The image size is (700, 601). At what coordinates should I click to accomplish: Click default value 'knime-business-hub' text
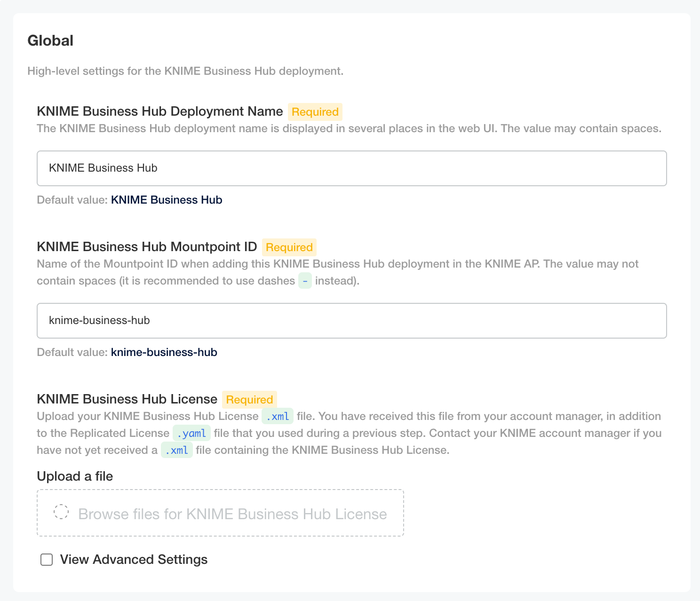point(164,352)
